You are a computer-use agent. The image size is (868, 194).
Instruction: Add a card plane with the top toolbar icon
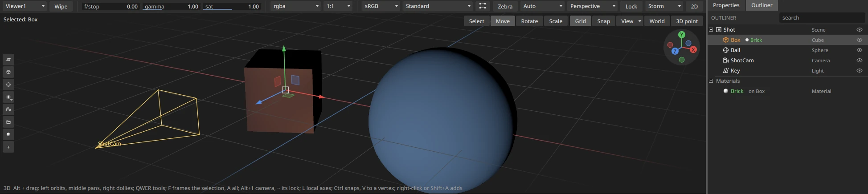tap(8, 60)
